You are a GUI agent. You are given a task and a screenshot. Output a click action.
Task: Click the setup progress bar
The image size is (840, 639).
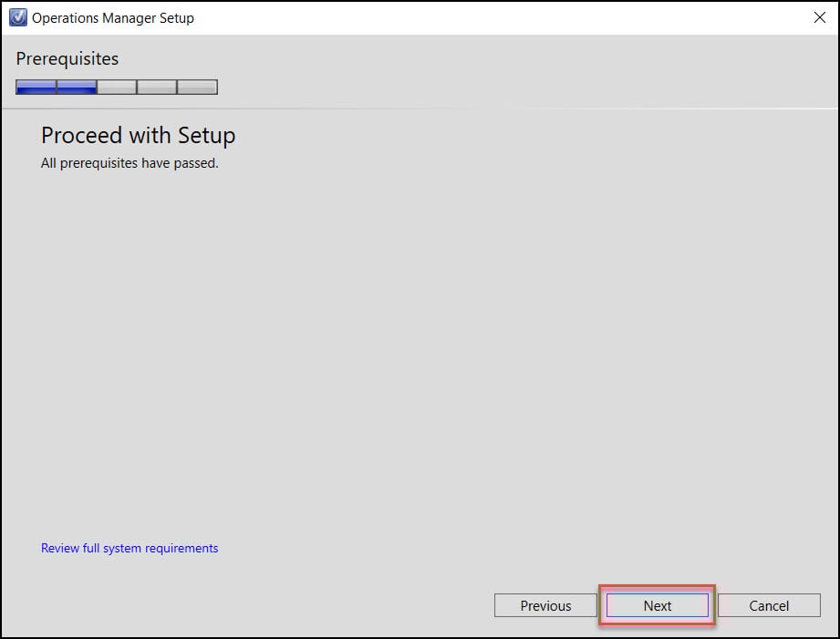pyautogui.click(x=117, y=87)
